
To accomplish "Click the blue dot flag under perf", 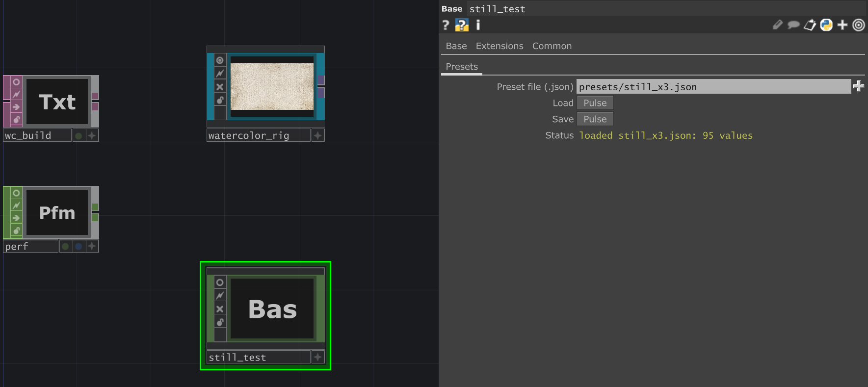I will point(79,246).
